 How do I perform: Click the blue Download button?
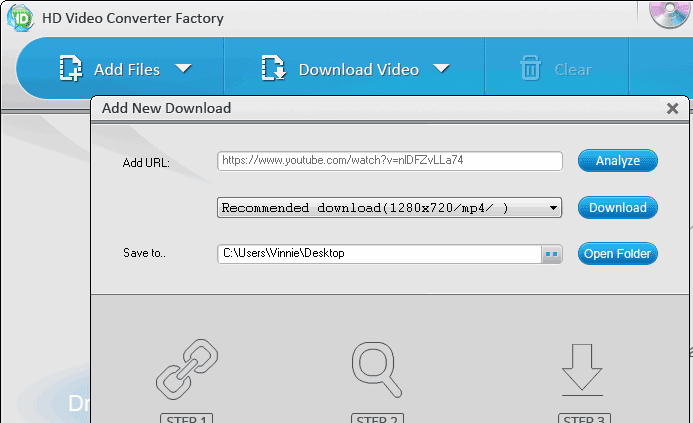[x=617, y=207]
